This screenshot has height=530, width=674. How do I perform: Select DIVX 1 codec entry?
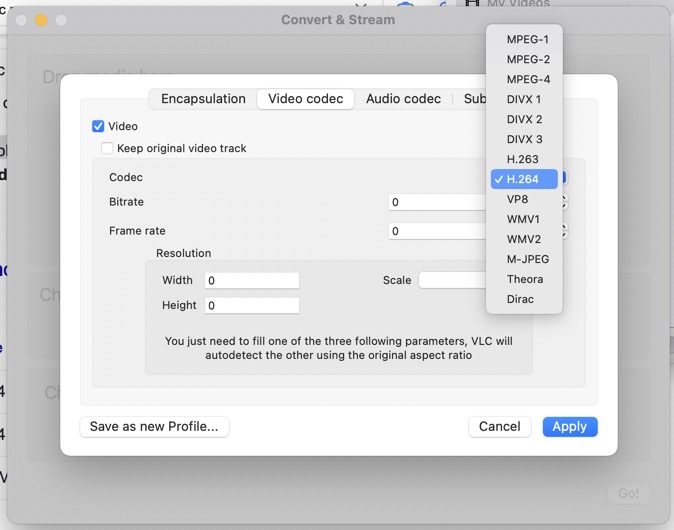[x=524, y=99]
